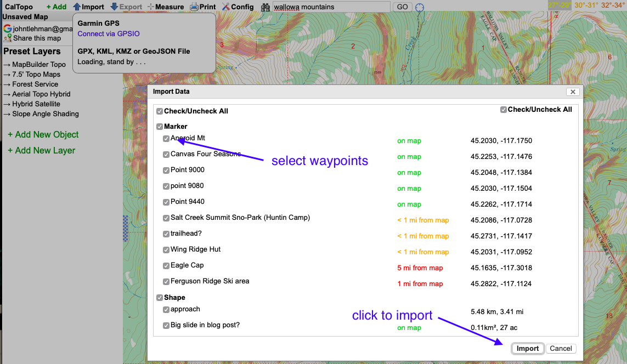Click the Google account icon
The width and height of the screenshot is (627, 364).
tap(7, 29)
